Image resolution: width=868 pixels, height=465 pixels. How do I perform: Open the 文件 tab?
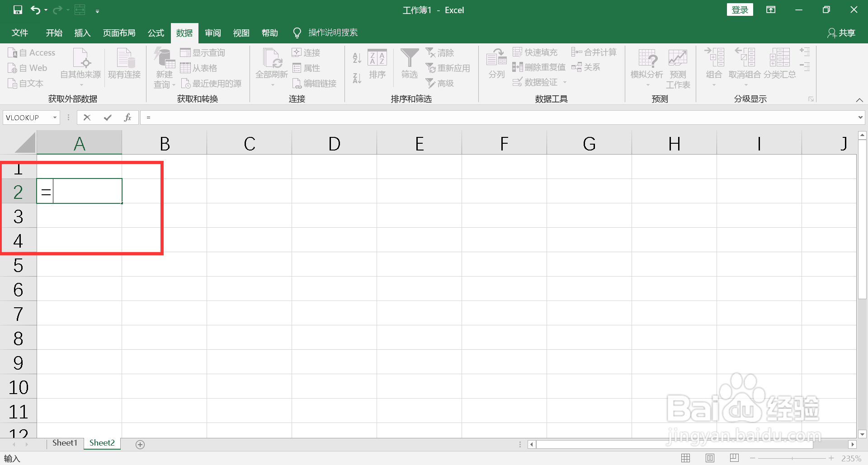[20, 33]
